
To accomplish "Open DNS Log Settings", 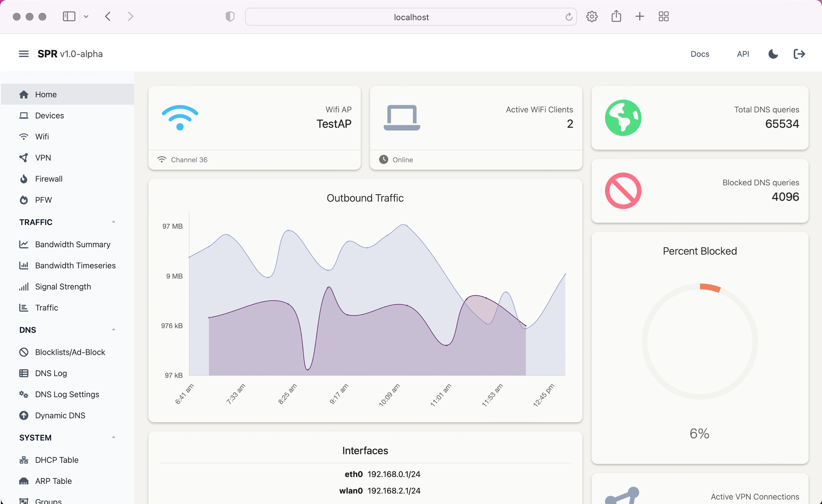I will coord(68,394).
